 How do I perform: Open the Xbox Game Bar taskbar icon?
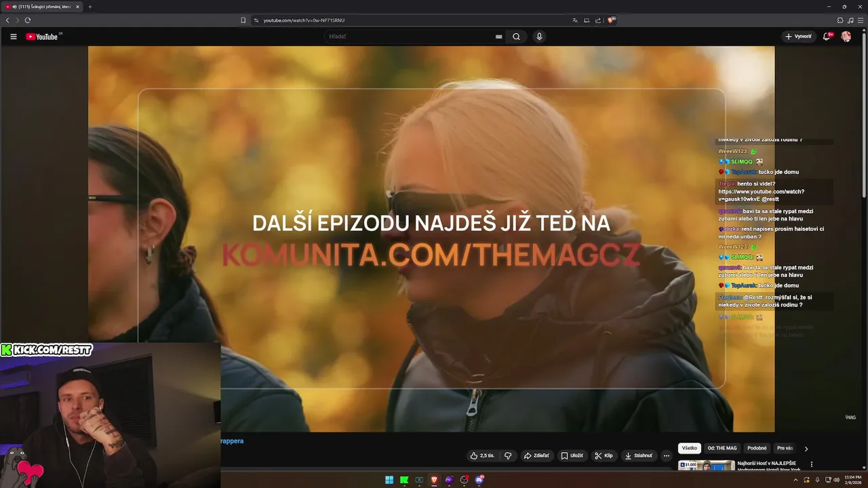(x=419, y=480)
